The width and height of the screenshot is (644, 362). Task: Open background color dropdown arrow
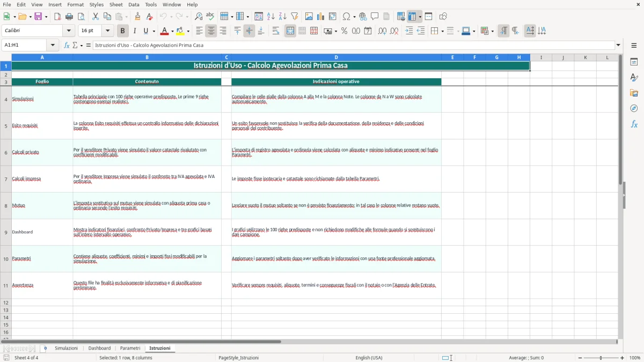pos(188,31)
